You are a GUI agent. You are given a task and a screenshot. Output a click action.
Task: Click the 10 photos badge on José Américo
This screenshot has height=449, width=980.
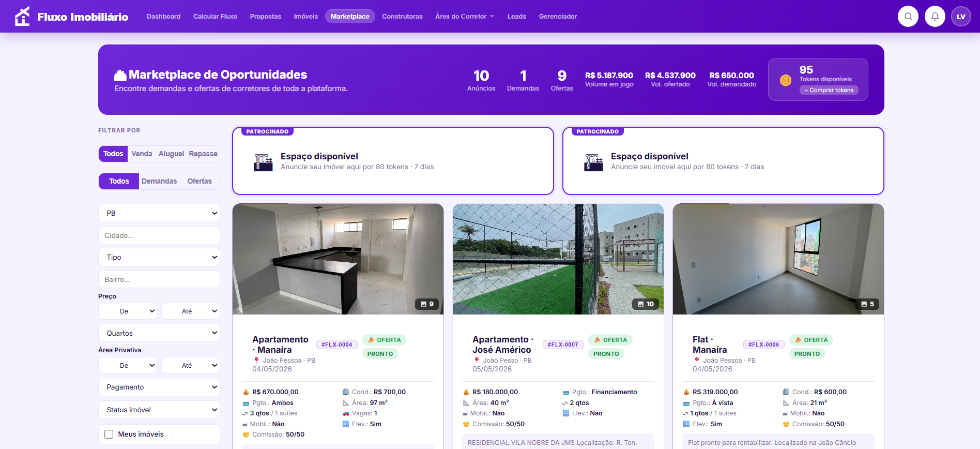pyautogui.click(x=646, y=304)
